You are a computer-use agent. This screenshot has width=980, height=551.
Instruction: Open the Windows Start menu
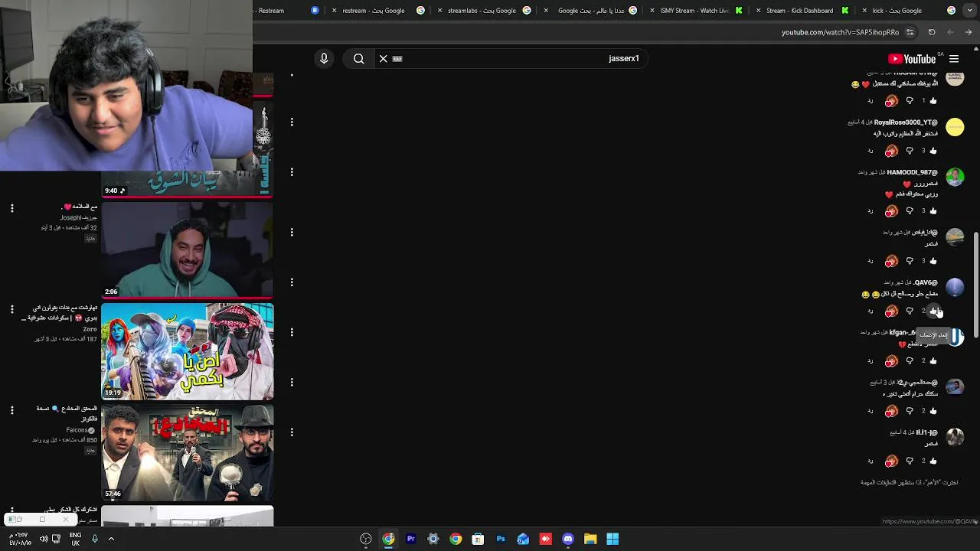click(x=612, y=539)
